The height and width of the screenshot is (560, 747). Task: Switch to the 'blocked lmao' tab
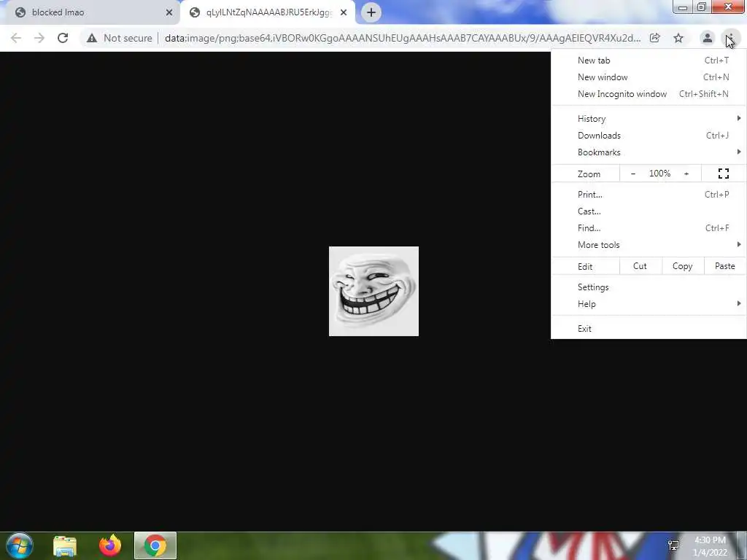90,12
